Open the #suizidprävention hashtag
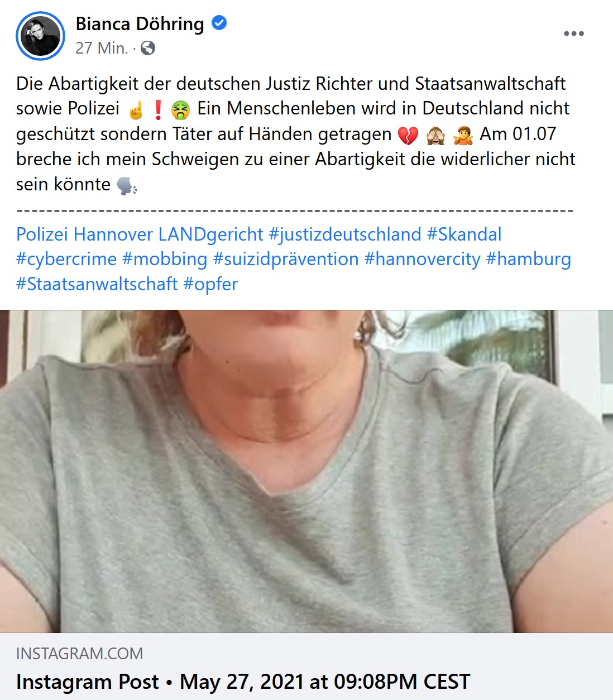Screen dimensions: 613x700 [286, 260]
